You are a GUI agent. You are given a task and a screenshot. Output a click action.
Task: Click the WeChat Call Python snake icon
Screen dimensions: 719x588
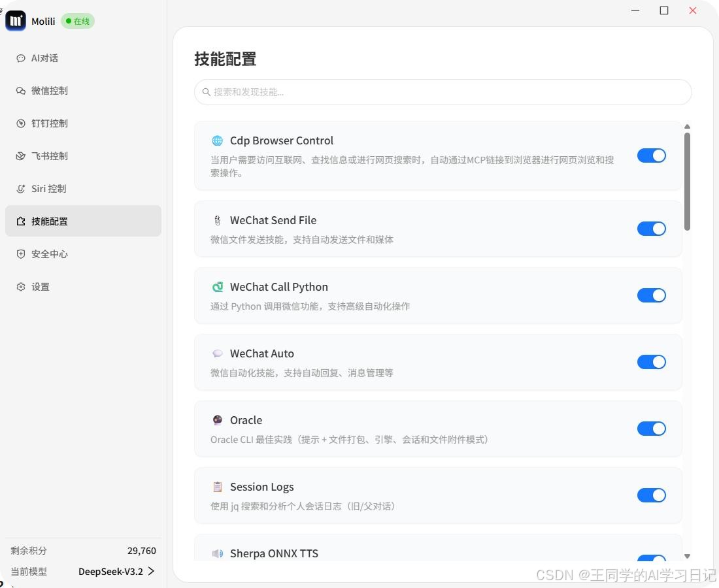[218, 287]
